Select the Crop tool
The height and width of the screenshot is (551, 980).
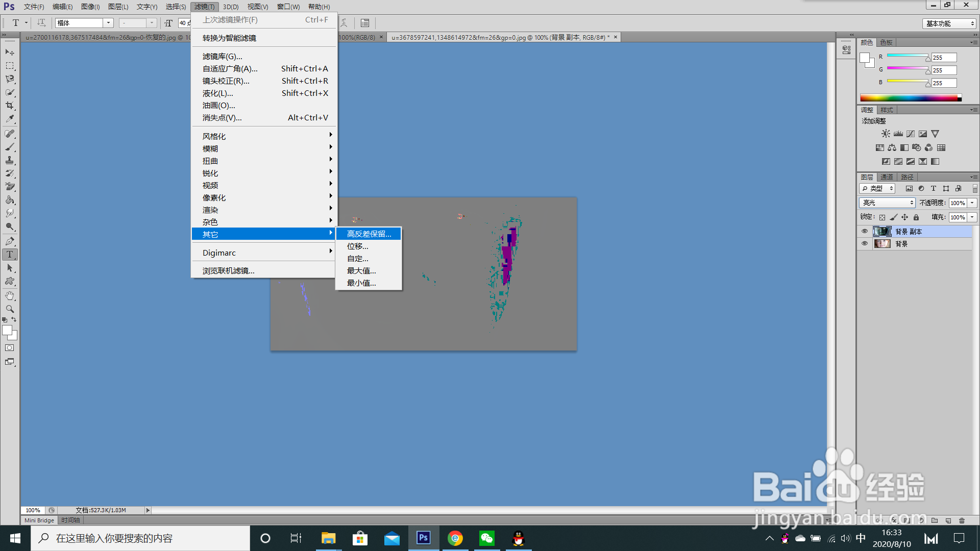coord(10,106)
